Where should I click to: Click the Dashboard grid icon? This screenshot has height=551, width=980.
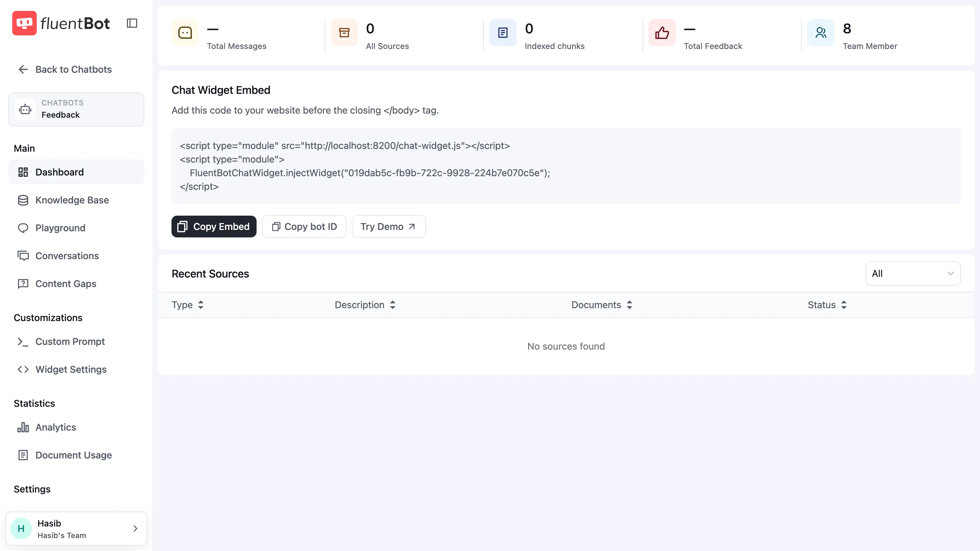click(23, 172)
